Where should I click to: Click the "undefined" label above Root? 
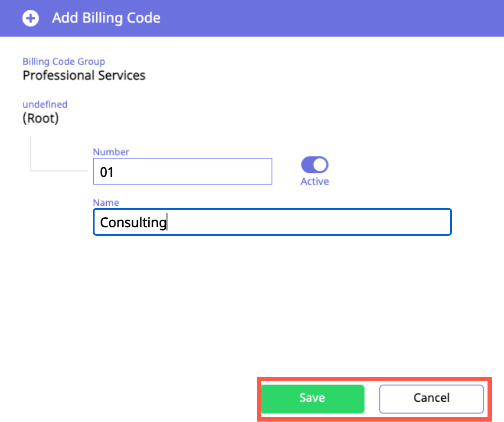click(x=45, y=104)
